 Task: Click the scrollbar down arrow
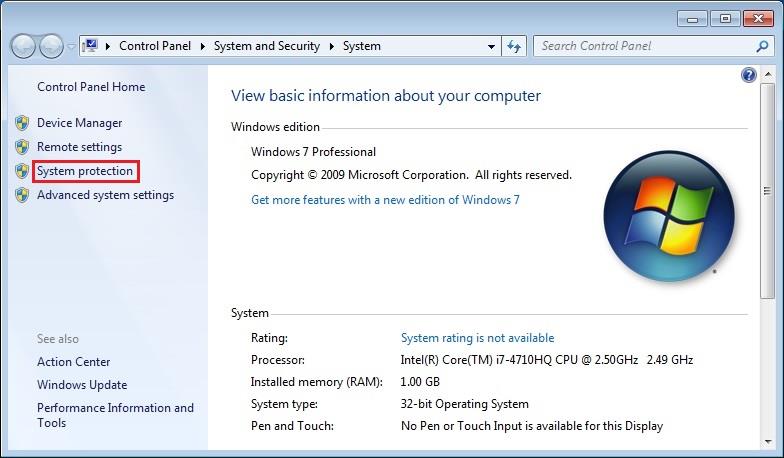pos(768,442)
